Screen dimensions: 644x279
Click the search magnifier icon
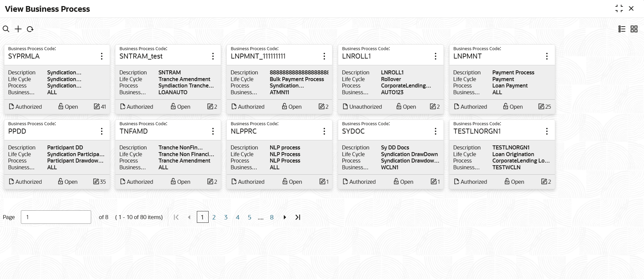(x=6, y=29)
